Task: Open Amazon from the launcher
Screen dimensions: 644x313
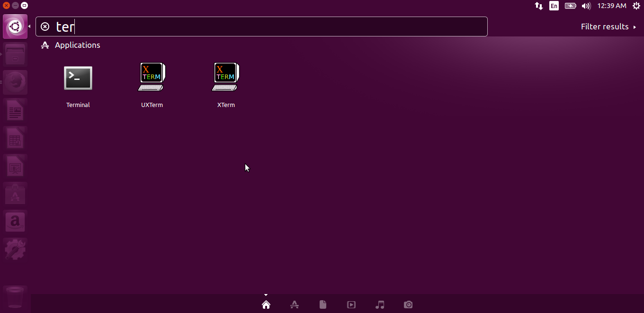Action: click(x=15, y=222)
